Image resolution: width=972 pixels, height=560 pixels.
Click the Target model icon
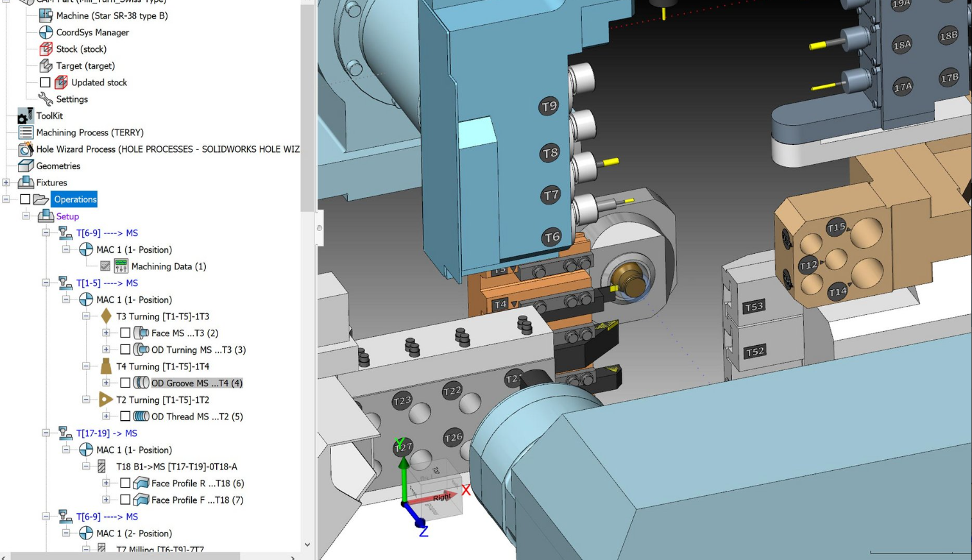46,65
